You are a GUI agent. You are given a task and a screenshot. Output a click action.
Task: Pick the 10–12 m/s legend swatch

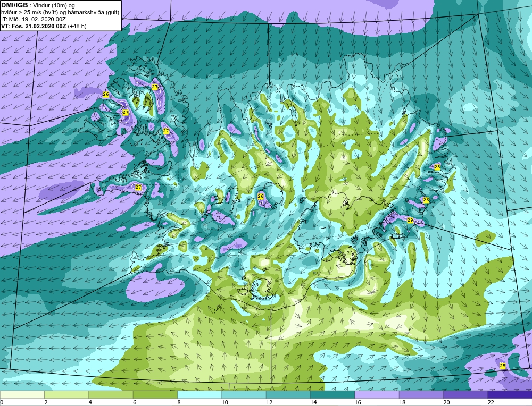coord(244,395)
